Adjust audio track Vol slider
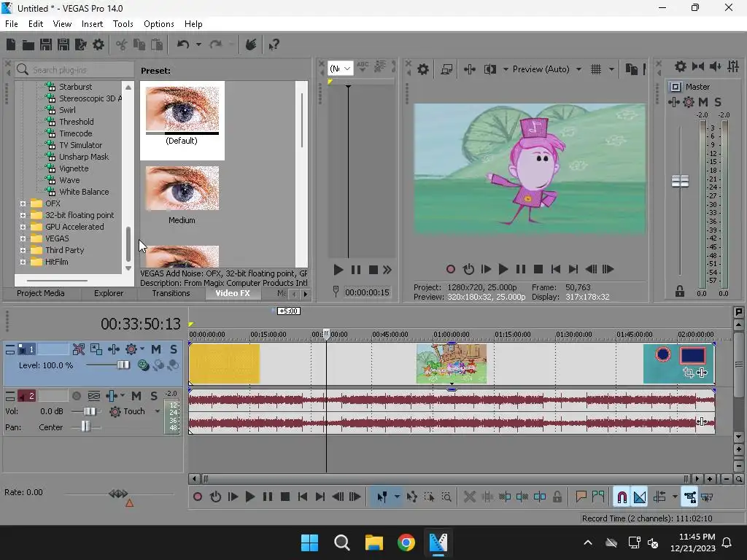Image resolution: width=747 pixels, height=560 pixels. tap(89, 411)
